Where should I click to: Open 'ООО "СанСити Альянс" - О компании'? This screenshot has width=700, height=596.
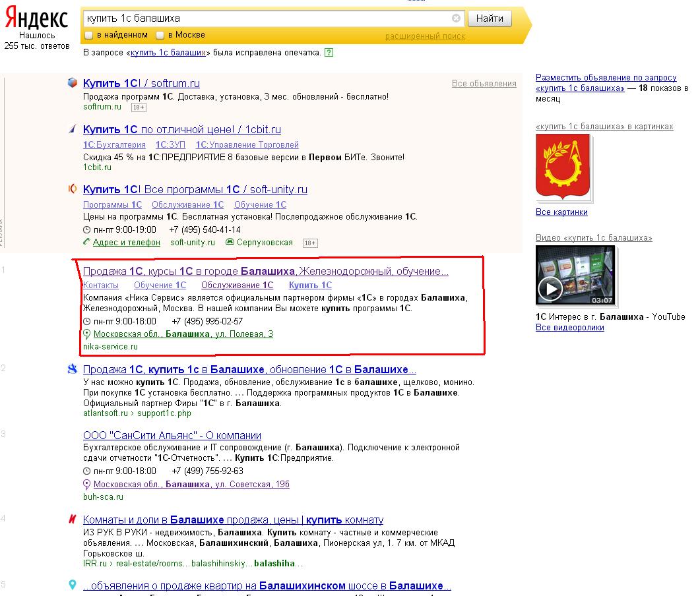(x=172, y=435)
